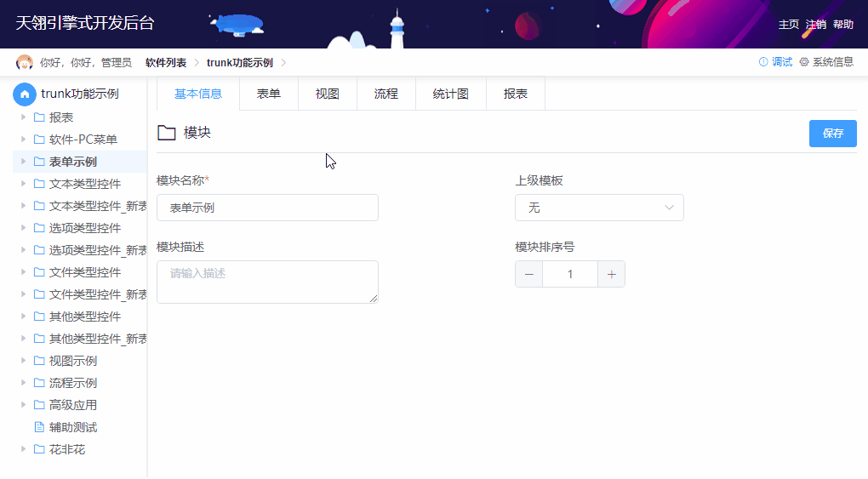This screenshot has height=479, width=868.
Task: Expand the 视图示例 tree arrow
Action: pyautogui.click(x=24, y=361)
